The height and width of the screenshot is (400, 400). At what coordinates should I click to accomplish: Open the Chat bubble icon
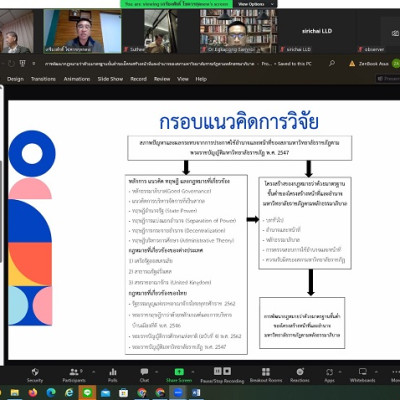(x=144, y=372)
